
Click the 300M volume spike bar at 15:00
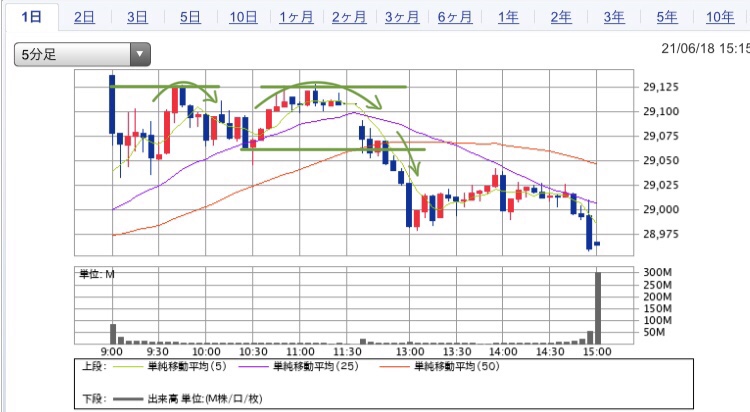[x=597, y=308]
